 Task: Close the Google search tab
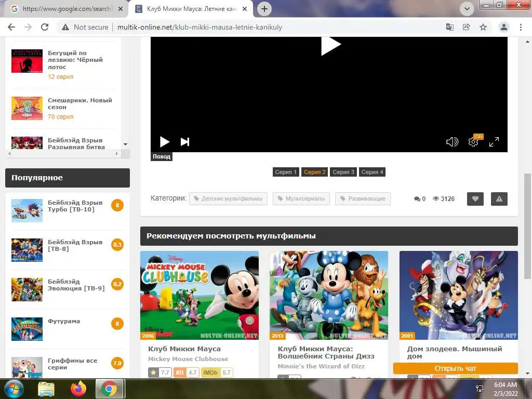121,9
